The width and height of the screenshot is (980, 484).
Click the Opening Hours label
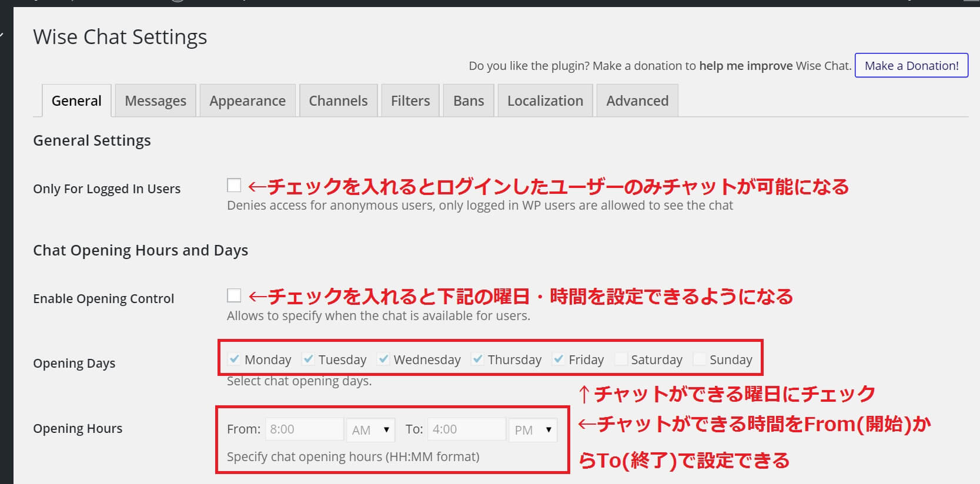point(78,429)
